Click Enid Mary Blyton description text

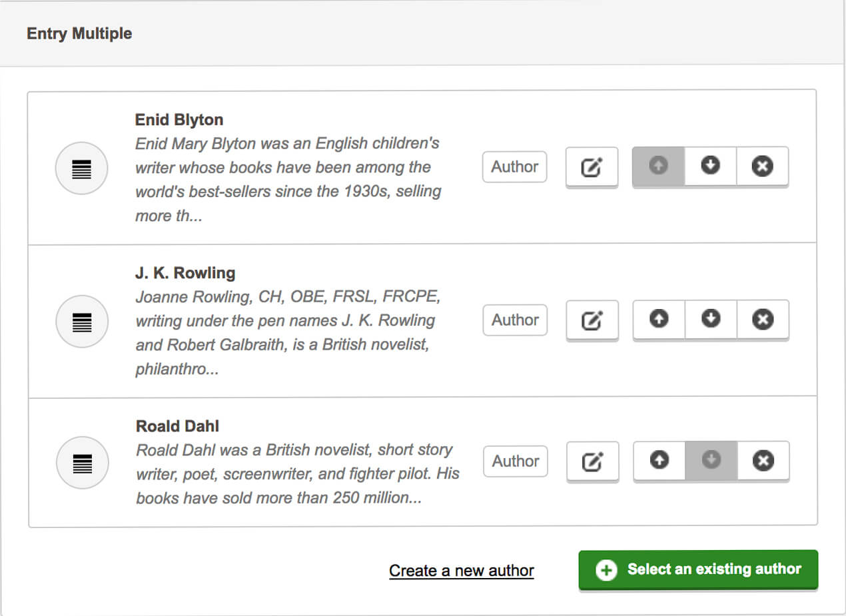[x=288, y=179]
